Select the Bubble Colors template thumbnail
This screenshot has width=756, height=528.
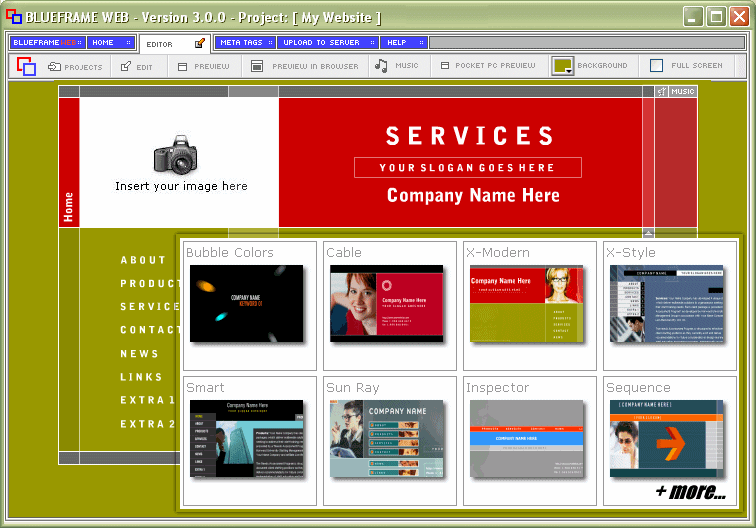(x=246, y=305)
